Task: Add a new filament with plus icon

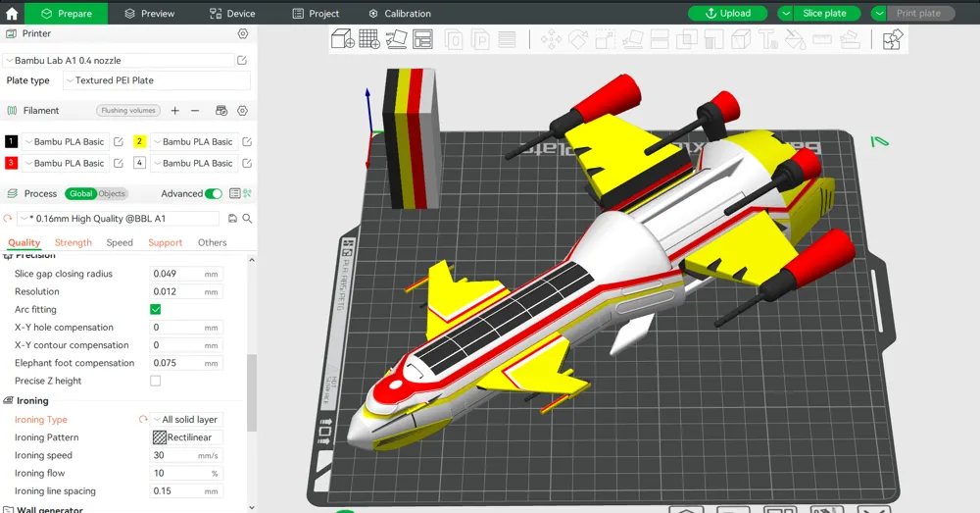Action: point(175,111)
